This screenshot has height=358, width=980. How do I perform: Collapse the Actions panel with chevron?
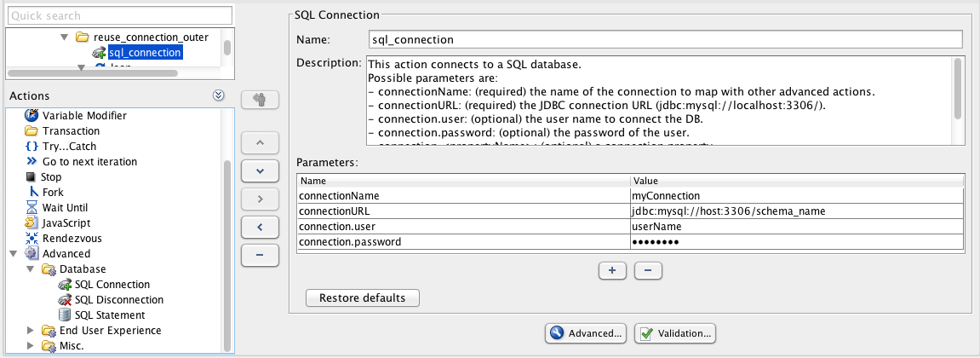218,95
